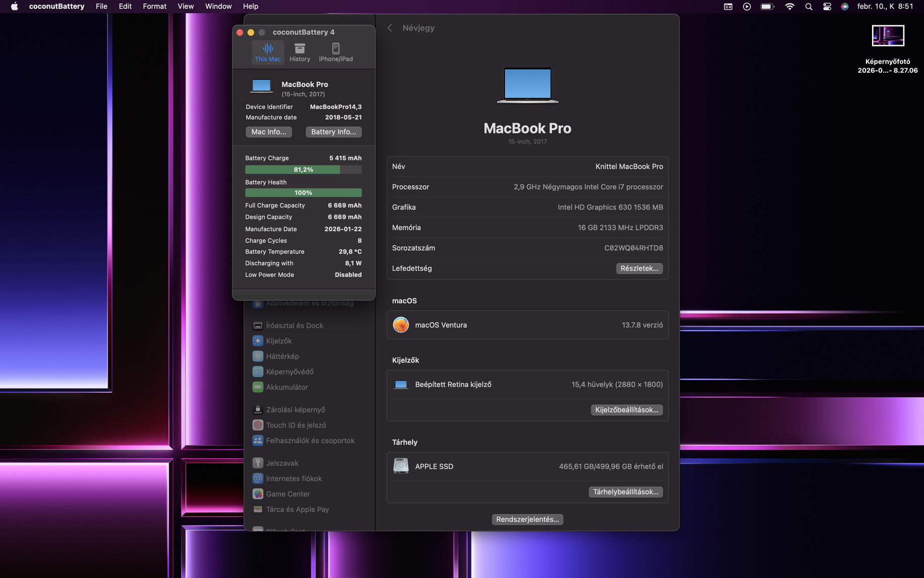Click the Intel HD Graphics 630 1536 MB value

click(x=610, y=207)
